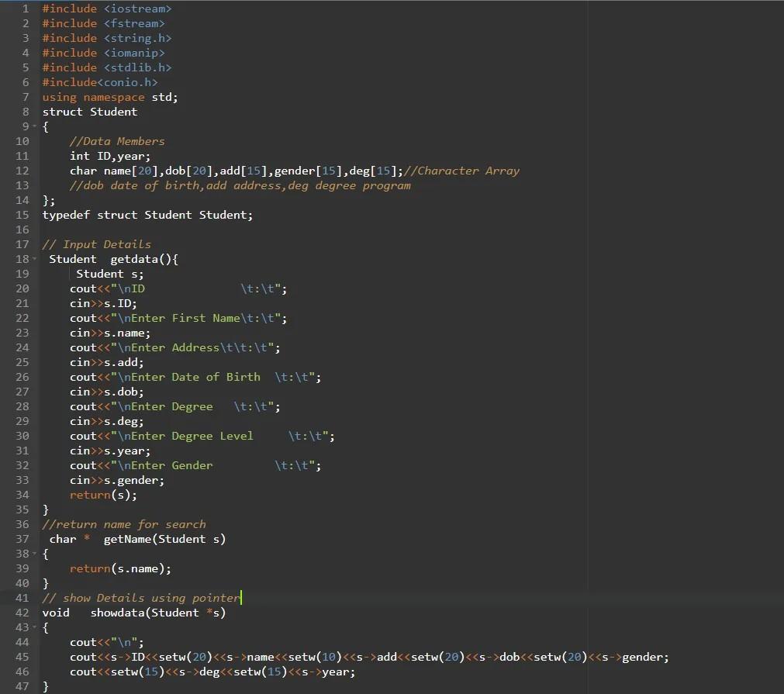The height and width of the screenshot is (694, 784).
Task: Click the line 'cin>>s.ID;'
Action: pos(103,303)
